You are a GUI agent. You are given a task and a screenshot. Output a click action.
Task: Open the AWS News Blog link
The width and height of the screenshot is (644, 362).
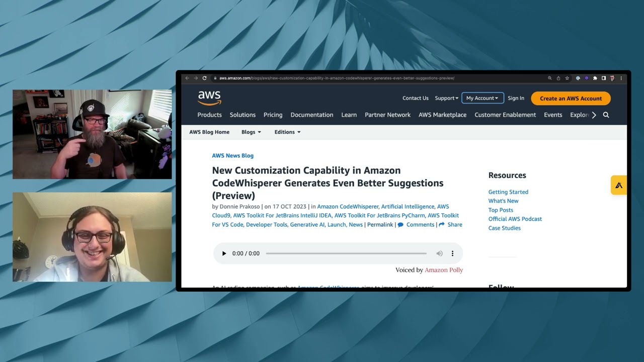click(x=232, y=155)
